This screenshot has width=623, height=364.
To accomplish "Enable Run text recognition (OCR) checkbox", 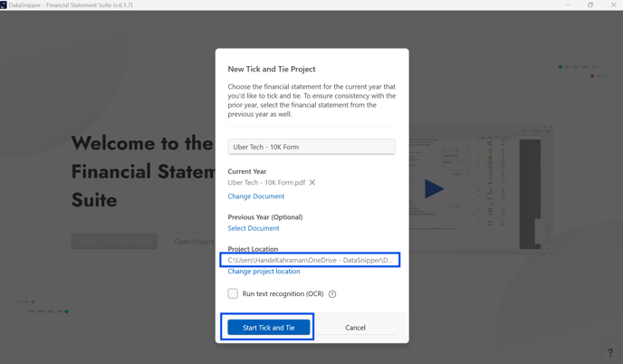I will 233,293.
